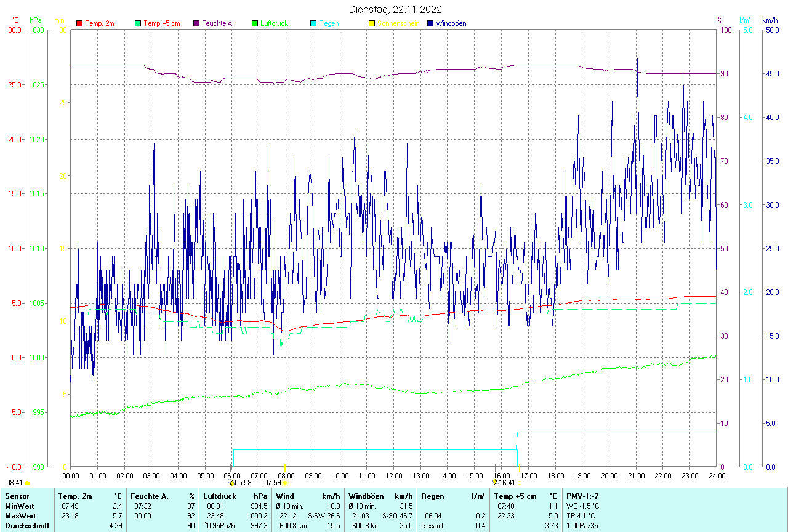Image resolution: width=788 pixels, height=532 pixels.
Task: Click the gust time '21:03'
Action: click(x=362, y=516)
